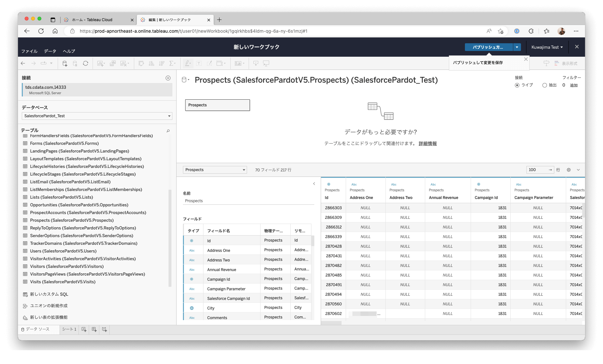Click the パブリッシュ publish button
This screenshot has width=603, height=364.
(489, 47)
